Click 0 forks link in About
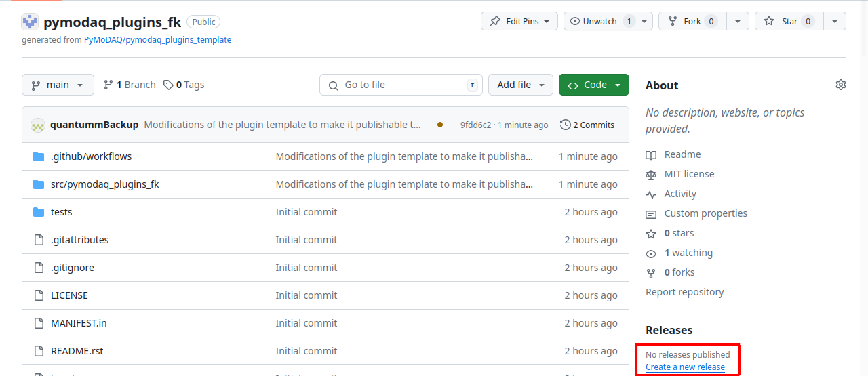The image size is (868, 376). point(679,272)
